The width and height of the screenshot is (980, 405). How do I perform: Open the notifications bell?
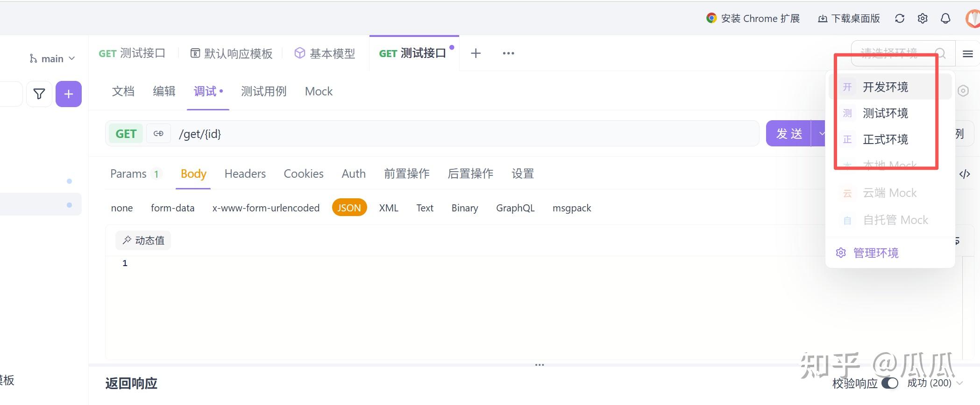(945, 18)
